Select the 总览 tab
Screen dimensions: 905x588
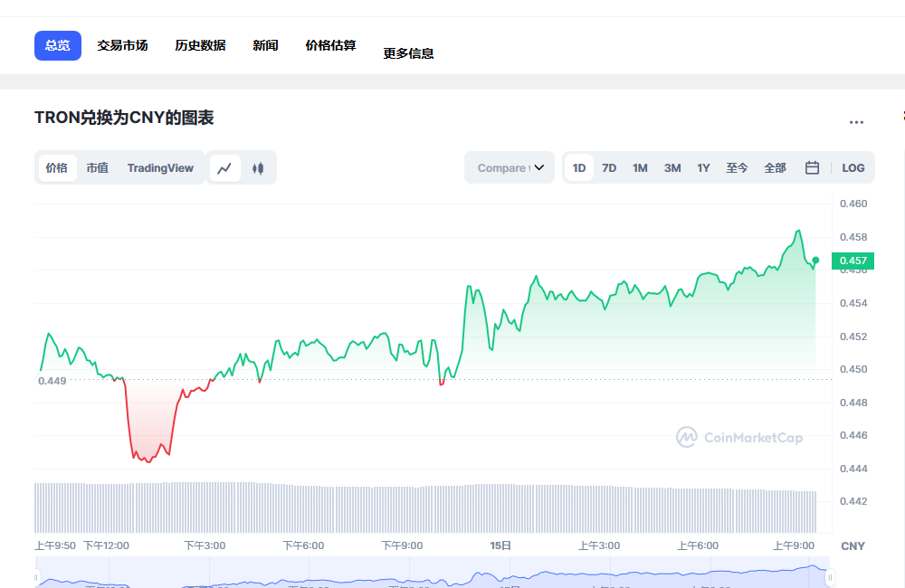(58, 45)
